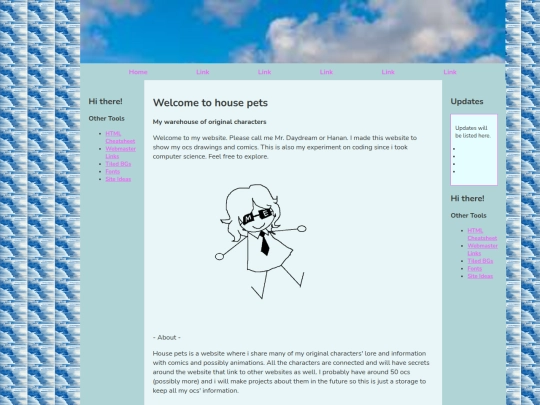Open HTML Cheatsheet in the left sidebar
The width and height of the screenshot is (540, 405).
click(x=120, y=137)
